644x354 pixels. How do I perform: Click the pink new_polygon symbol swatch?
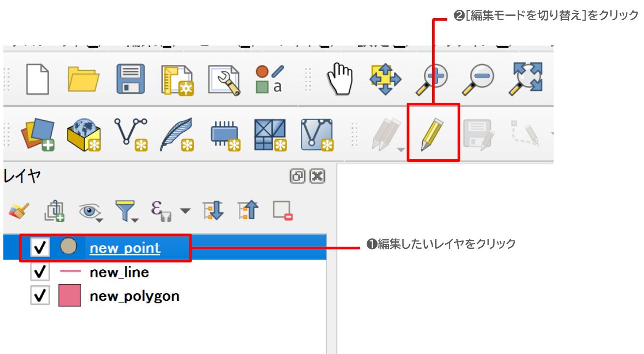tap(69, 295)
